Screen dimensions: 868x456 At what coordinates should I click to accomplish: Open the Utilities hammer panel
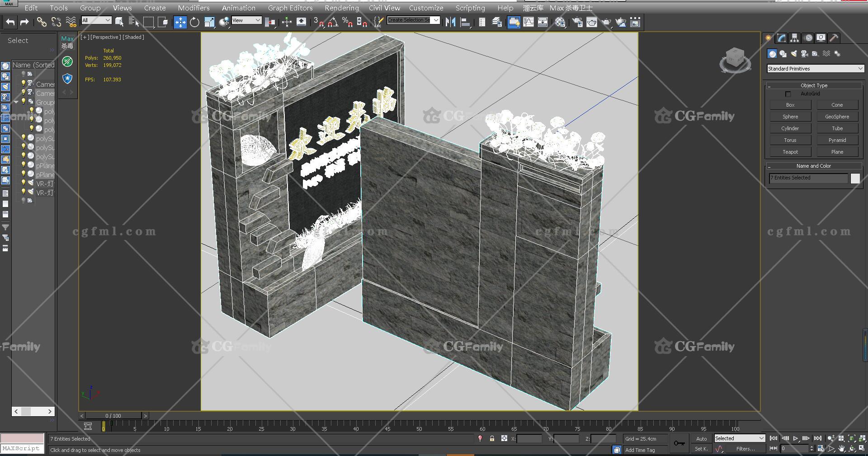(834, 38)
